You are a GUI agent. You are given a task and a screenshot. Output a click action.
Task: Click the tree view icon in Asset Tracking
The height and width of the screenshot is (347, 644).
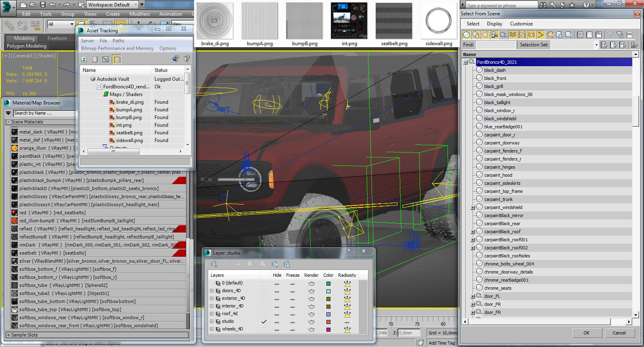click(106, 59)
